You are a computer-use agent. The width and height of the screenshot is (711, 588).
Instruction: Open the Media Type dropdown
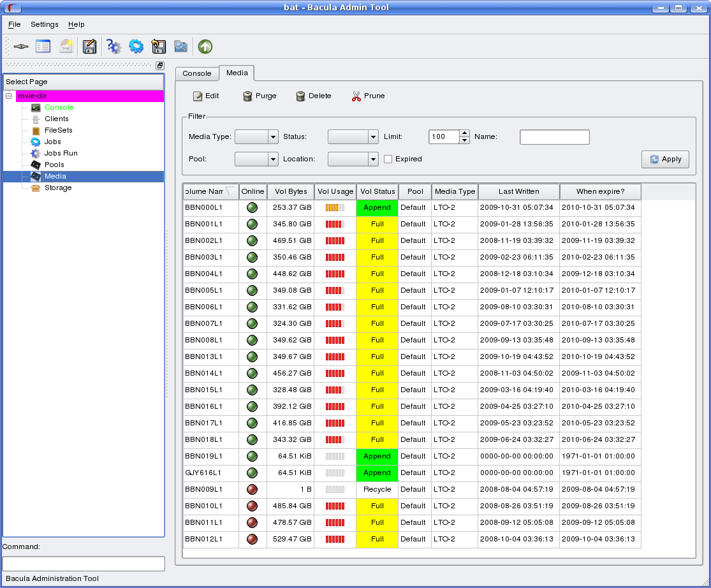pyautogui.click(x=256, y=136)
